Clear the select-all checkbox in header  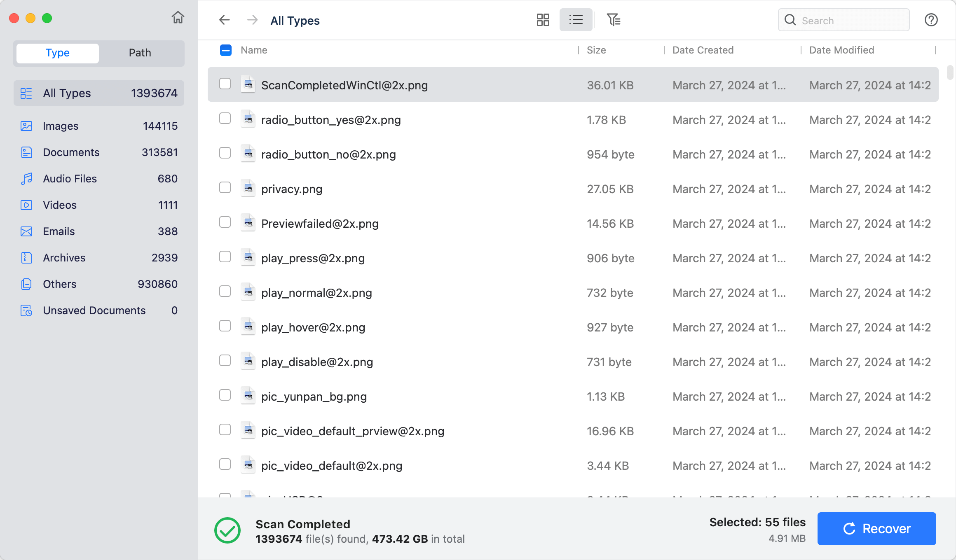click(225, 50)
